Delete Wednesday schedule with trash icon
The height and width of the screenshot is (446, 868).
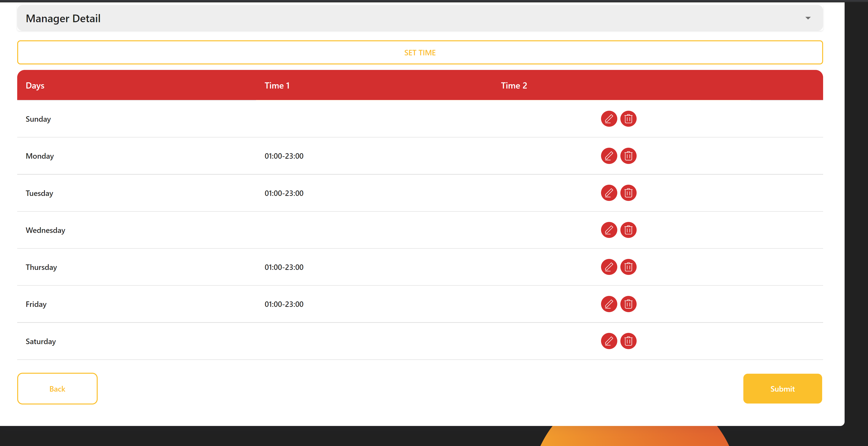pos(628,230)
